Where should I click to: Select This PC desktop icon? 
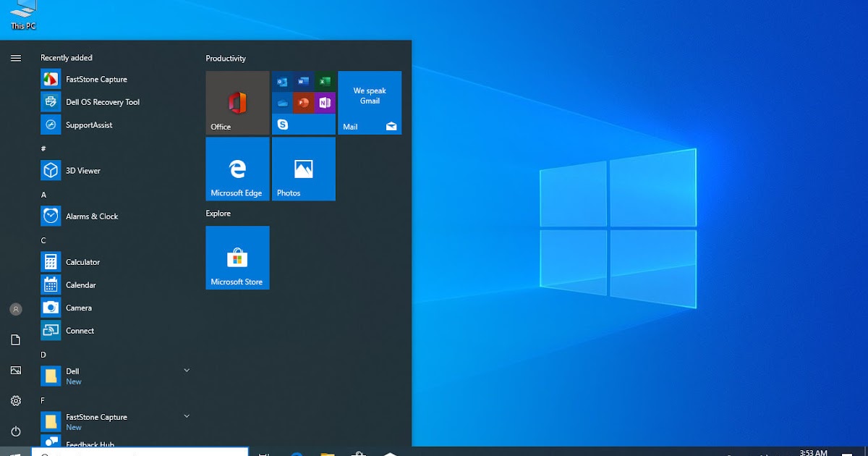pos(23,14)
